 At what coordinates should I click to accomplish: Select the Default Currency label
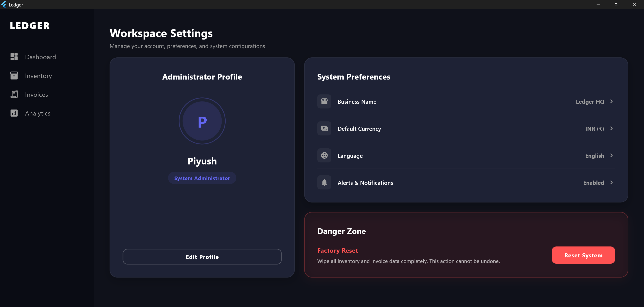(359, 129)
